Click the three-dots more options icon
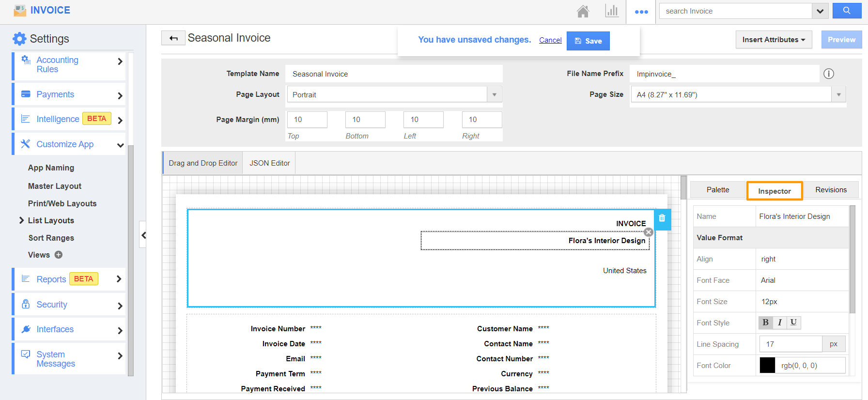 click(641, 12)
